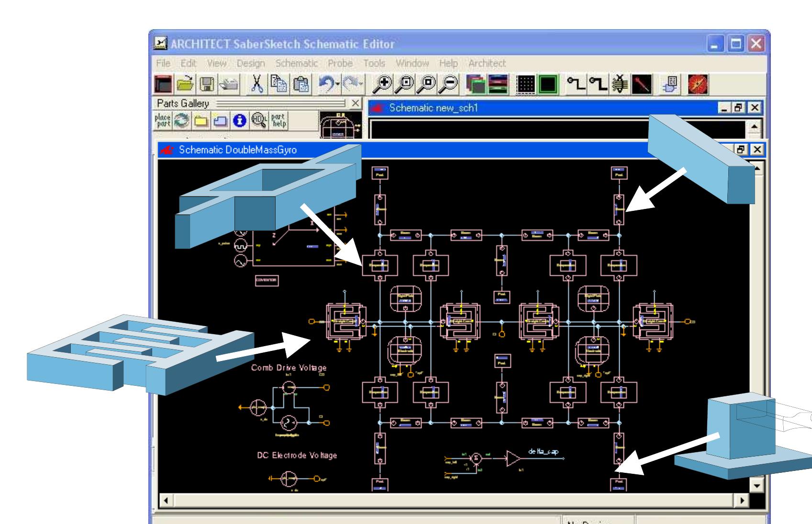Close the Parts Gallery panel
The height and width of the screenshot is (524, 812).
pyautogui.click(x=355, y=103)
